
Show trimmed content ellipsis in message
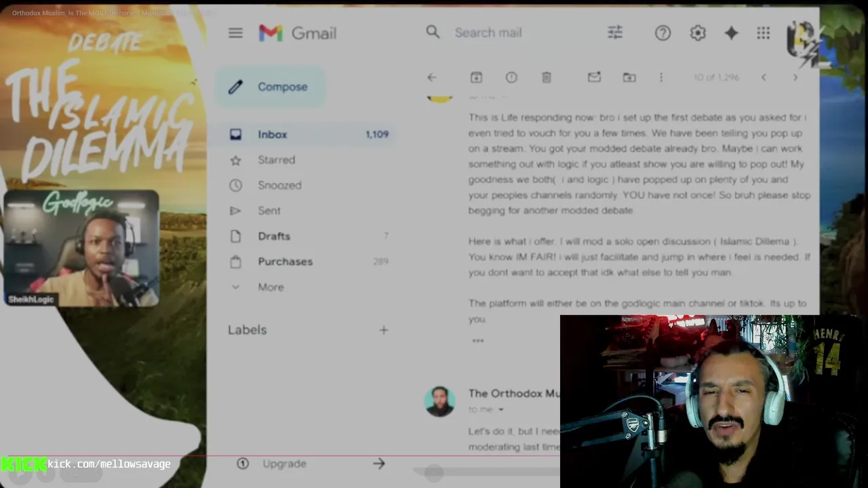coord(478,340)
